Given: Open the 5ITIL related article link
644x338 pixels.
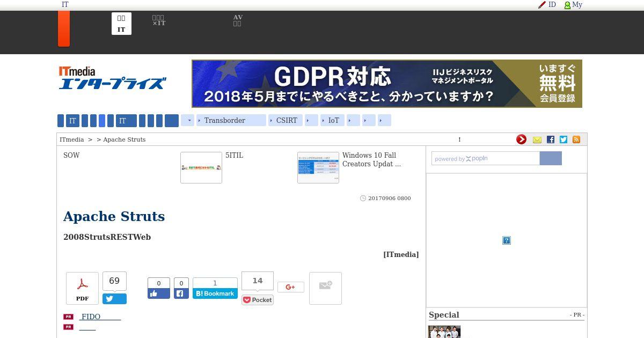Looking at the screenshot, I should tap(234, 156).
